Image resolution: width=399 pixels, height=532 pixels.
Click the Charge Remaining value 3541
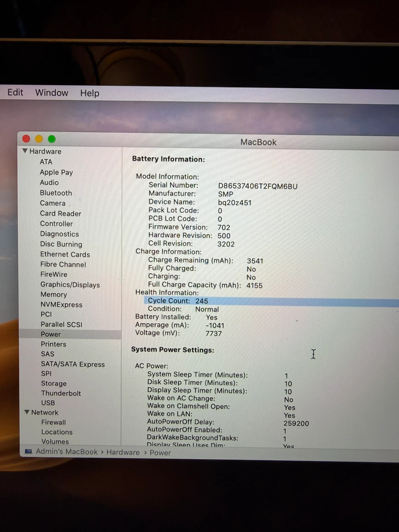255,261
